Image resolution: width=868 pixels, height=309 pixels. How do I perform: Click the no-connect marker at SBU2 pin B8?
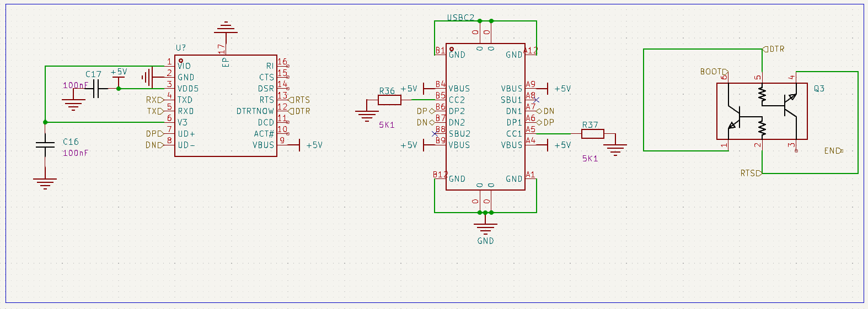tap(435, 134)
